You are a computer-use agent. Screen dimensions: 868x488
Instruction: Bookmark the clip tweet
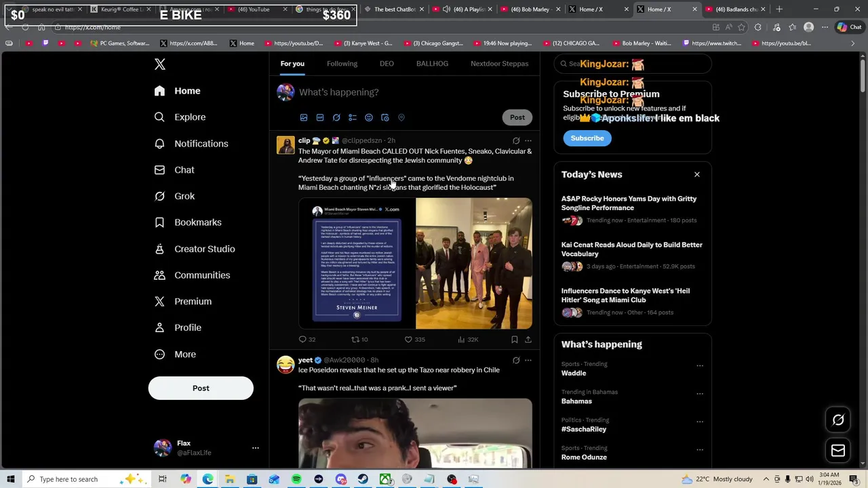(514, 340)
